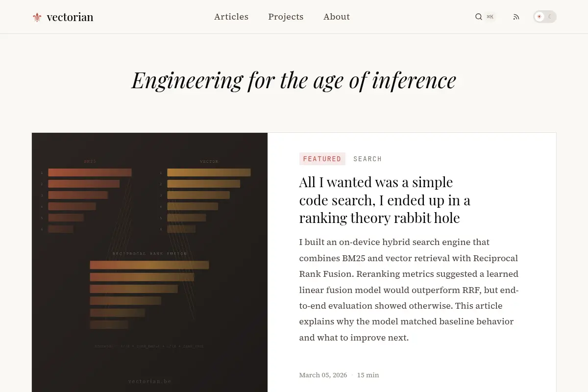Go to the Articles page

231,17
